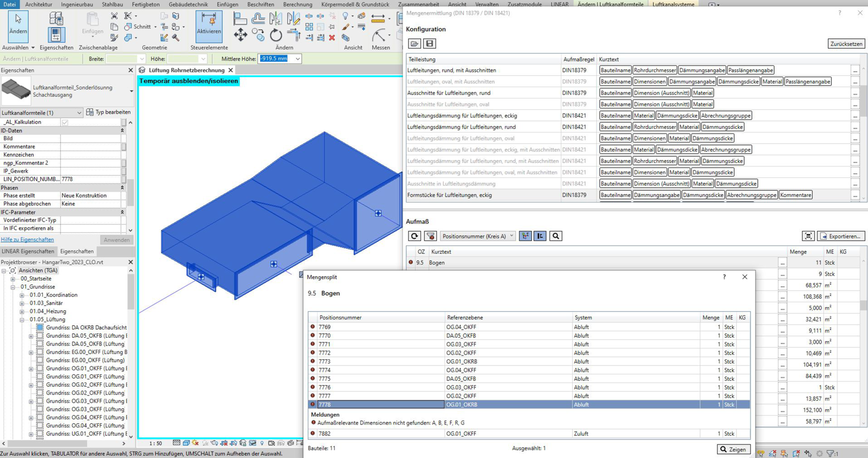Click the refresh icon under Aufmaß
This screenshot has width=868, height=458.
tap(414, 236)
